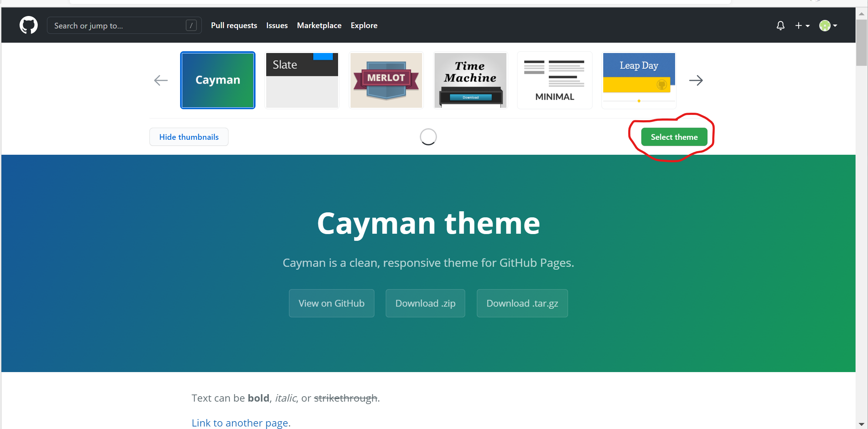
Task: Select the Slate theme thumbnail
Action: coord(301,80)
